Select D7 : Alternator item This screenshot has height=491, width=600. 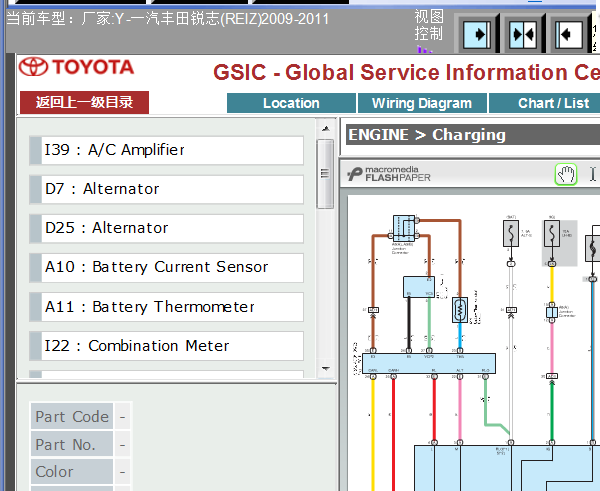coord(166,189)
